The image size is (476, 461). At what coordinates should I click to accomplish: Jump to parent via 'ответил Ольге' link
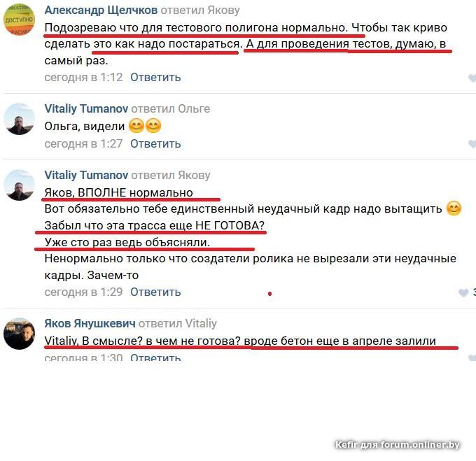click(x=171, y=108)
